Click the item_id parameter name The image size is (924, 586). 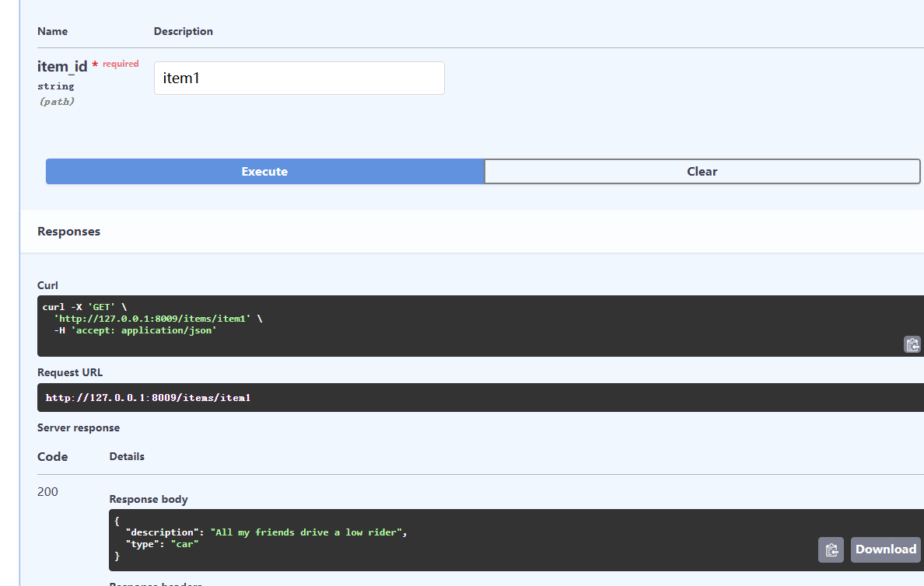(x=62, y=66)
